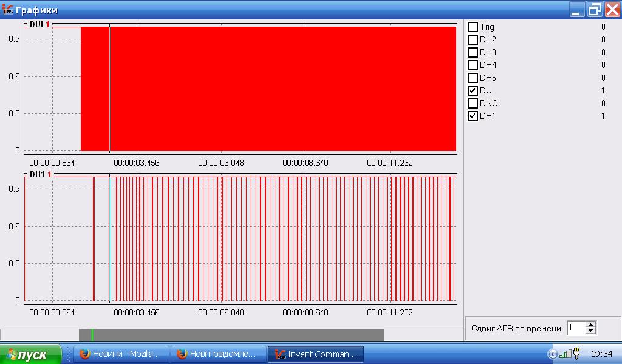This screenshot has width=622, height=364.
Task: Select Invent Command taskbar button
Action: 316,354
